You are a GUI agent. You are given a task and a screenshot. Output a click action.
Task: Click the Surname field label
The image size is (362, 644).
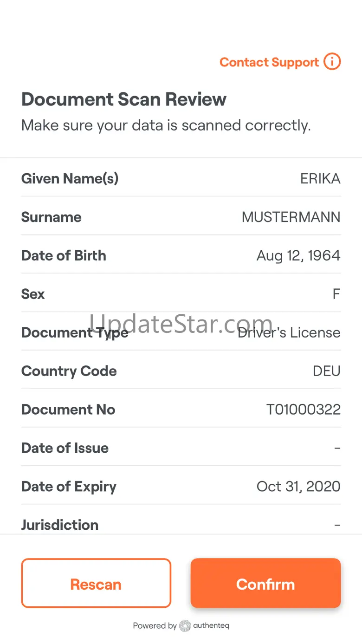[x=52, y=217]
